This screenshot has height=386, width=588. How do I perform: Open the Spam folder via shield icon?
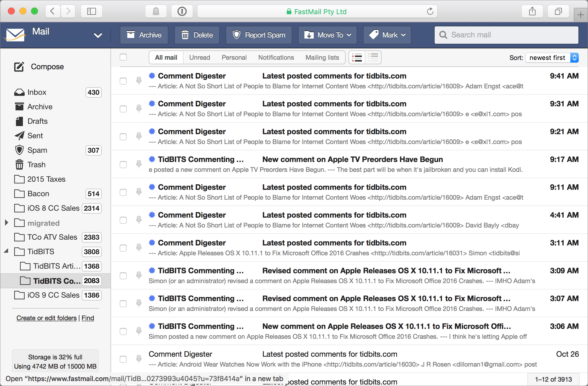click(x=19, y=150)
